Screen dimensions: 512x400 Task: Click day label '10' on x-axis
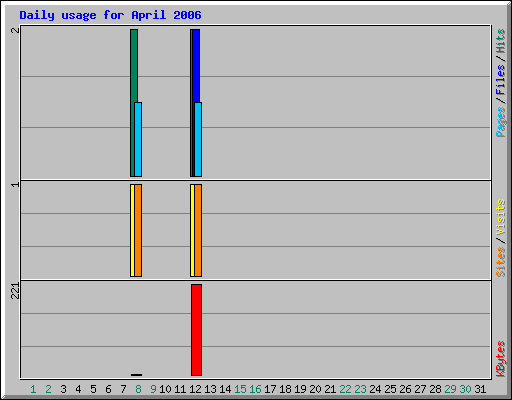click(x=165, y=389)
